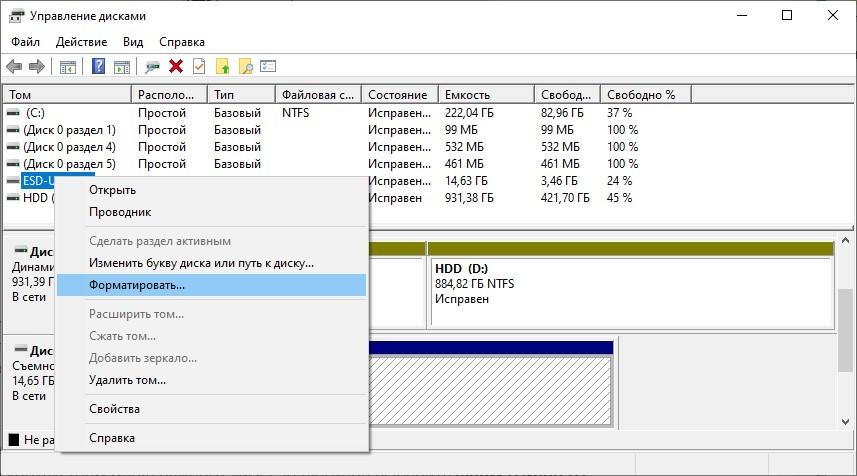Choose Открыть in context menu

point(212,190)
